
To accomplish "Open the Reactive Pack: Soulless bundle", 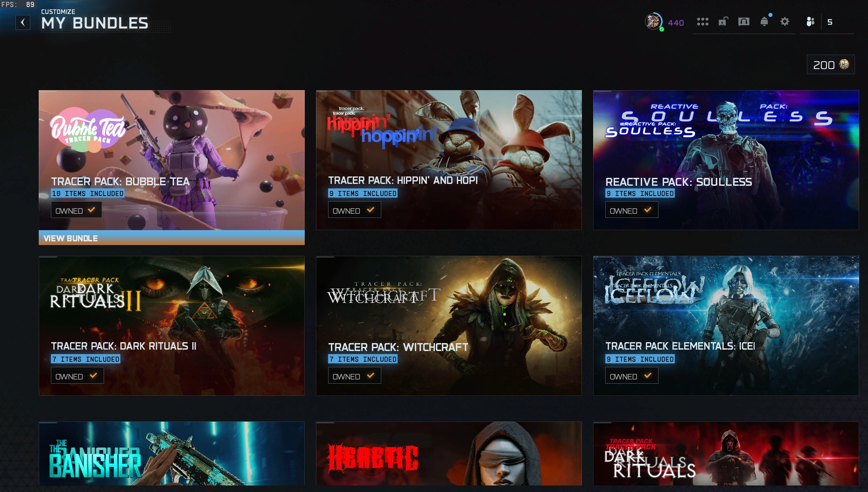I will [x=726, y=160].
